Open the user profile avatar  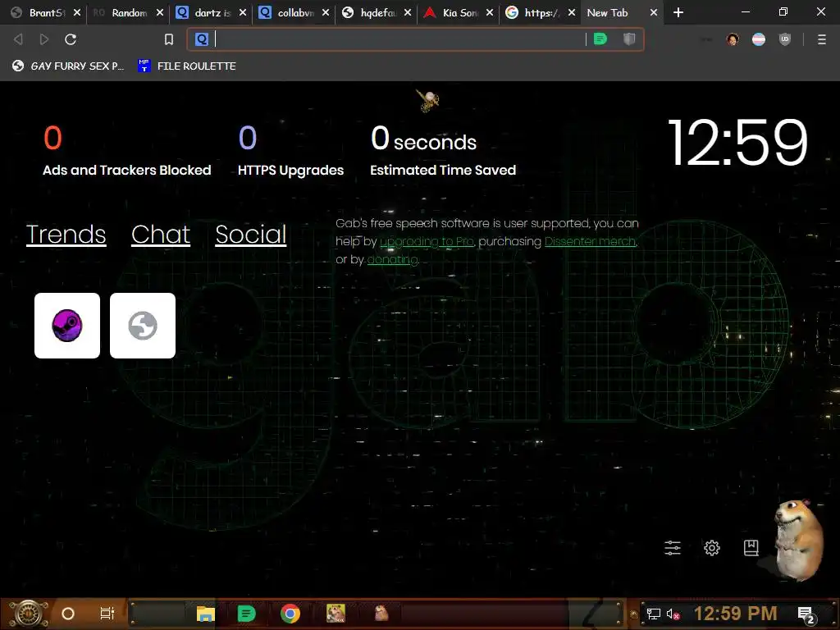pyautogui.click(x=733, y=39)
